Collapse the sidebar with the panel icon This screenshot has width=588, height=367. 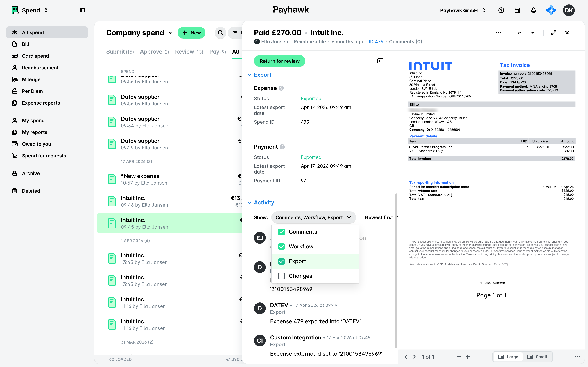82,10
